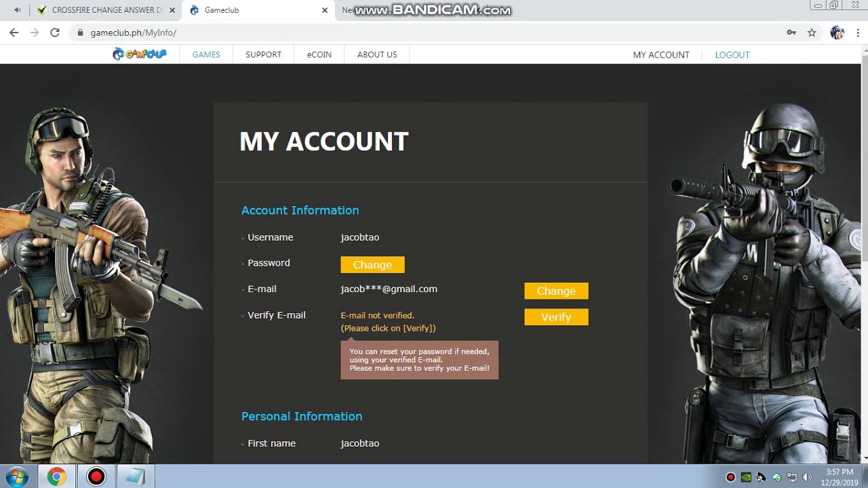Click the 'Account Information' heading
The width and height of the screenshot is (868, 488).
(300, 210)
